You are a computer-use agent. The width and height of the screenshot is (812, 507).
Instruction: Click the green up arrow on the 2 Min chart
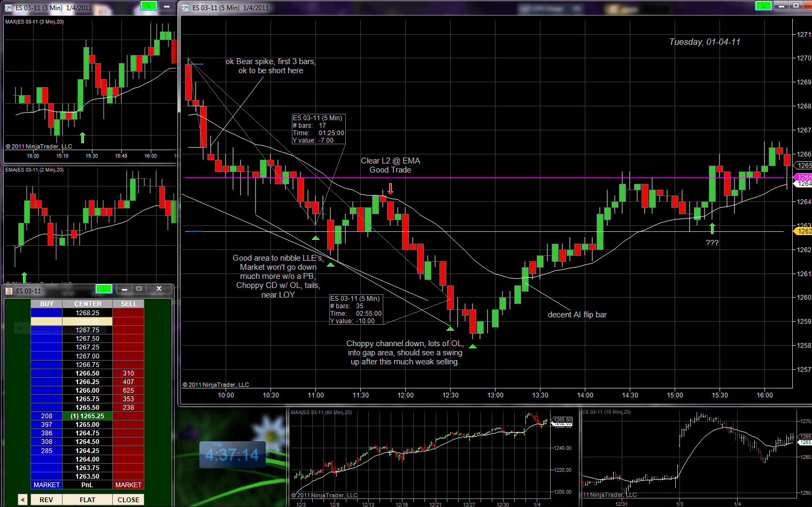24,276
